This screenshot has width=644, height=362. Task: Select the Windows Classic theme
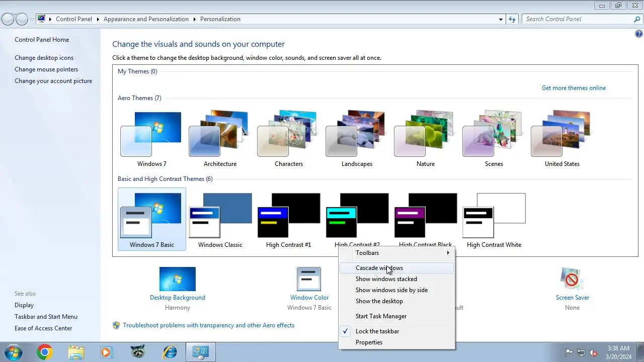(x=220, y=219)
